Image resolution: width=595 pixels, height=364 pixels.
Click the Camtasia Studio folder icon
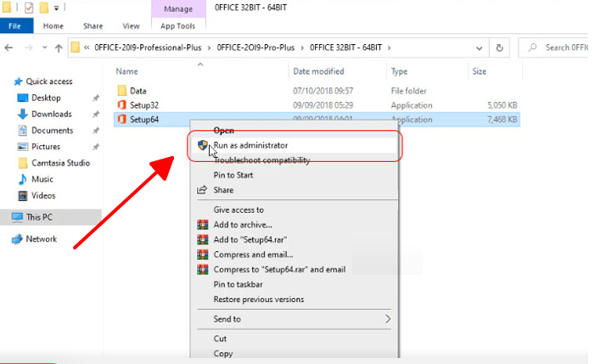coord(23,163)
